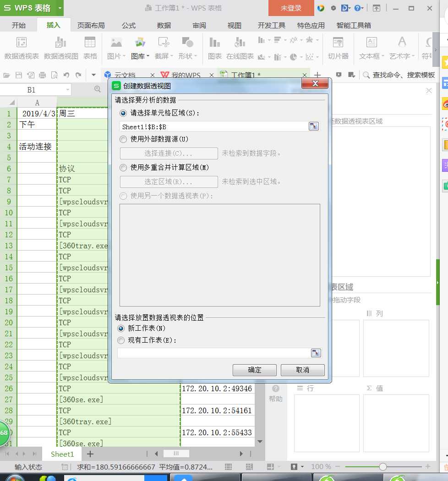Viewport: 448px width, 481px height.
Task: Click the existing worksheet location input field
Action: [x=214, y=353]
